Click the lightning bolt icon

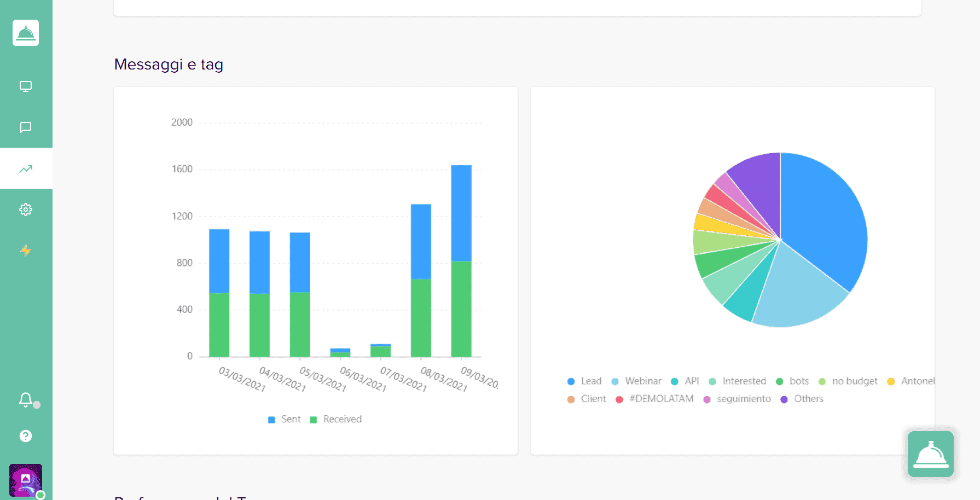coord(26,251)
